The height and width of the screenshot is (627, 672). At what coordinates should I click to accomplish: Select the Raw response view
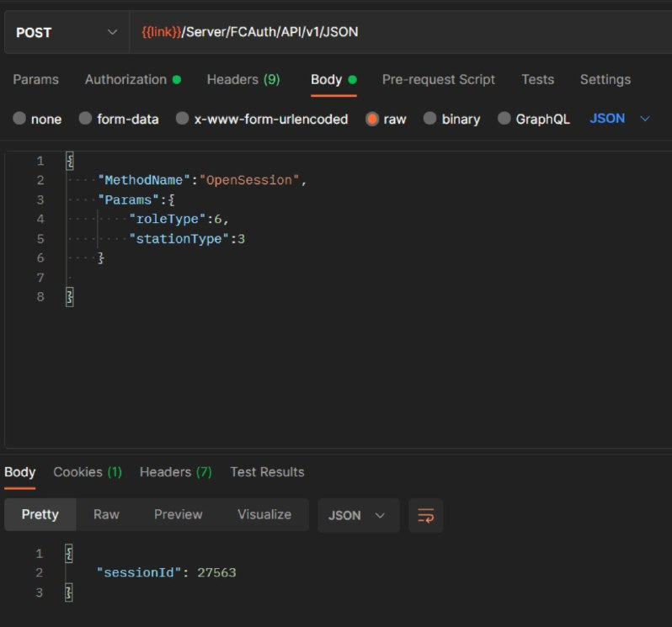pyautogui.click(x=106, y=514)
